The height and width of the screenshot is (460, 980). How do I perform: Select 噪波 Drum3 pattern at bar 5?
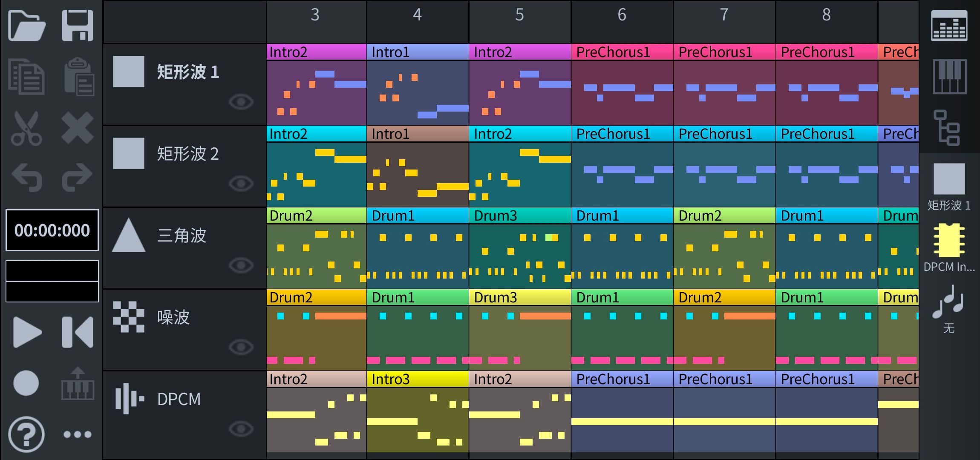pos(520,330)
